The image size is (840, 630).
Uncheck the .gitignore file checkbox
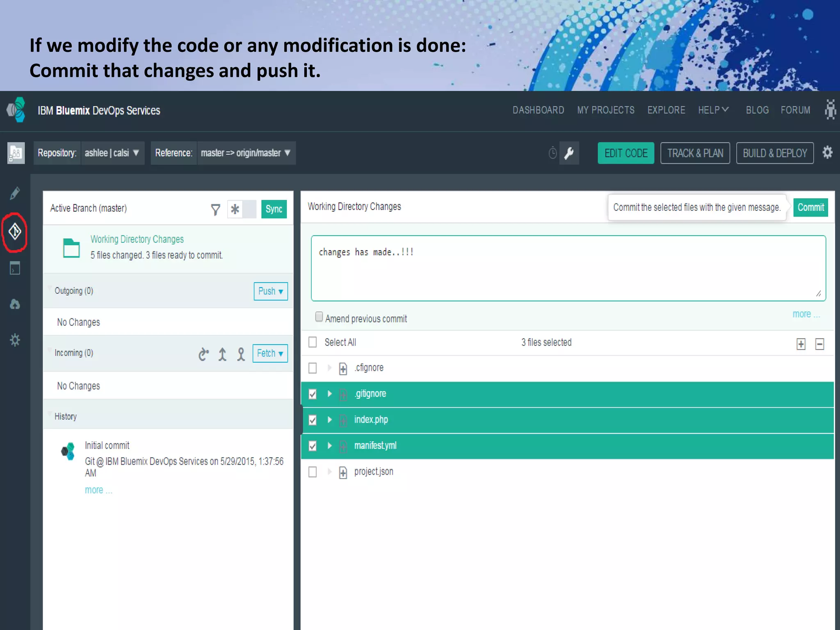(x=313, y=394)
